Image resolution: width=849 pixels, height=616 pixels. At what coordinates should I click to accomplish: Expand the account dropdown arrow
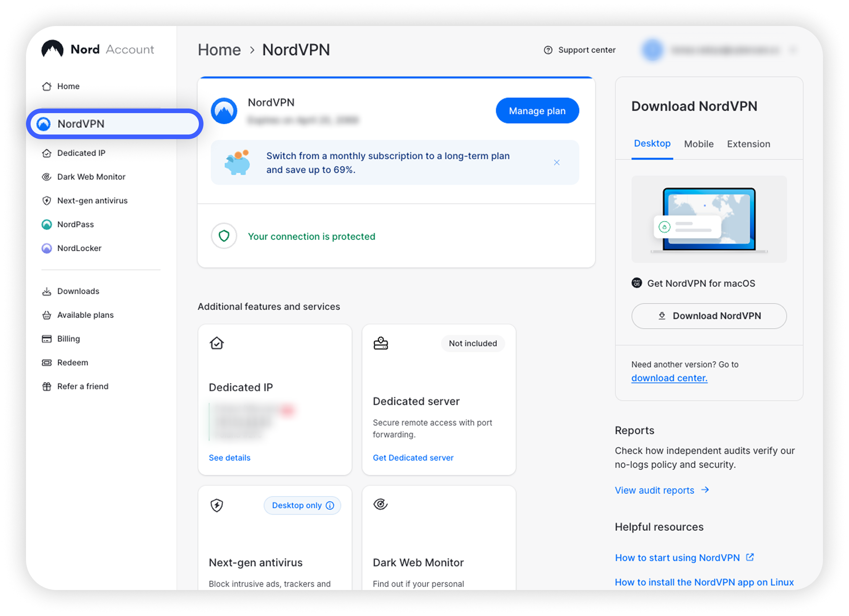click(793, 50)
